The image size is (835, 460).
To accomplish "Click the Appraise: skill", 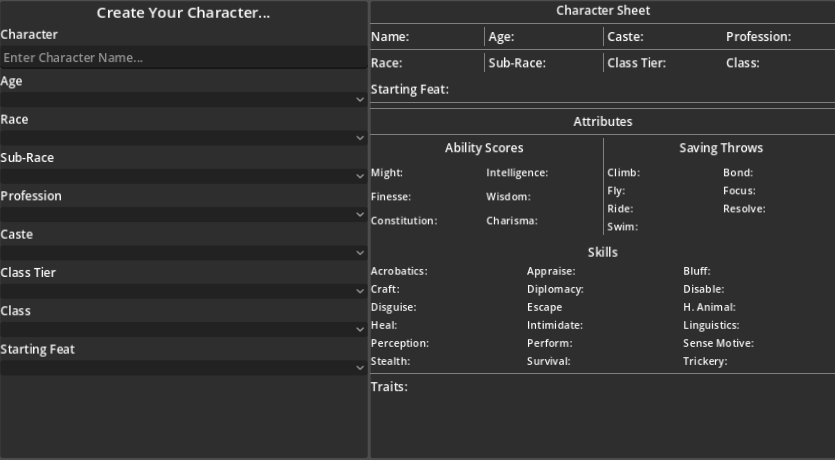I will pyautogui.click(x=551, y=271).
